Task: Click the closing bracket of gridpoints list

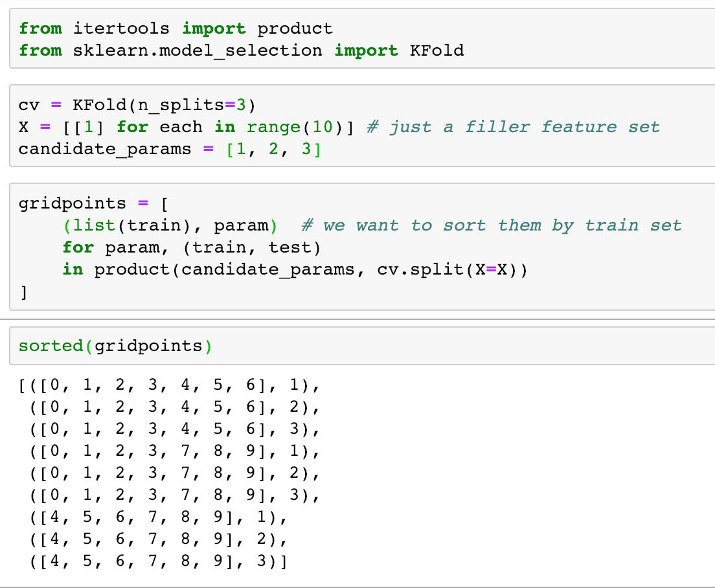Action: [x=23, y=293]
